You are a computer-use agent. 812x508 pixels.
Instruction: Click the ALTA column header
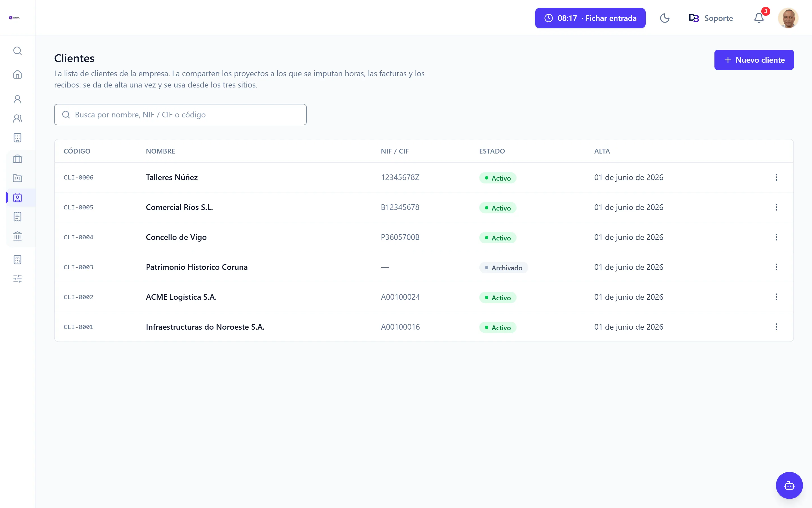click(x=602, y=151)
